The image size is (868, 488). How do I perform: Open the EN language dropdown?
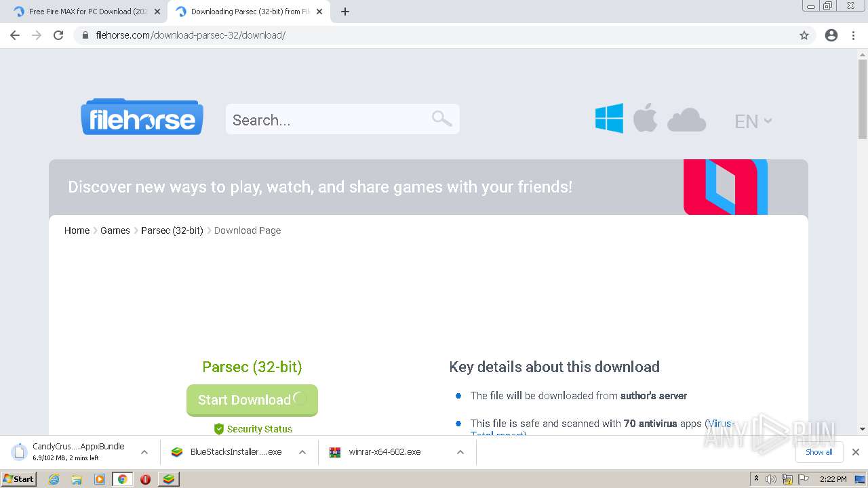pyautogui.click(x=753, y=121)
